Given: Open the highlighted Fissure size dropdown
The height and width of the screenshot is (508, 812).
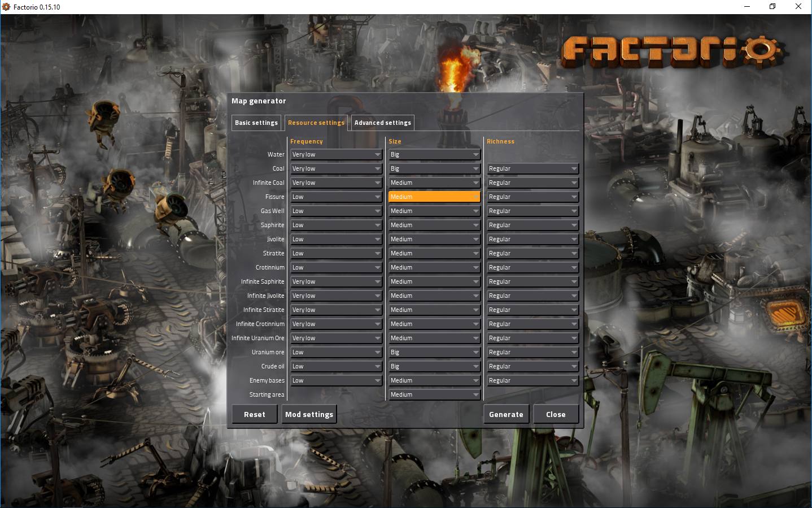Looking at the screenshot, I should 435,197.
